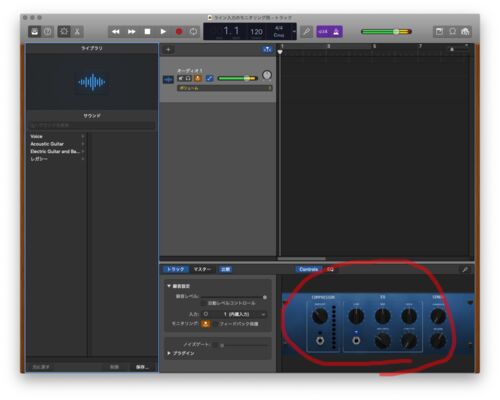Adjust the master volume slider
The width and height of the screenshot is (500, 400).
[x=386, y=32]
